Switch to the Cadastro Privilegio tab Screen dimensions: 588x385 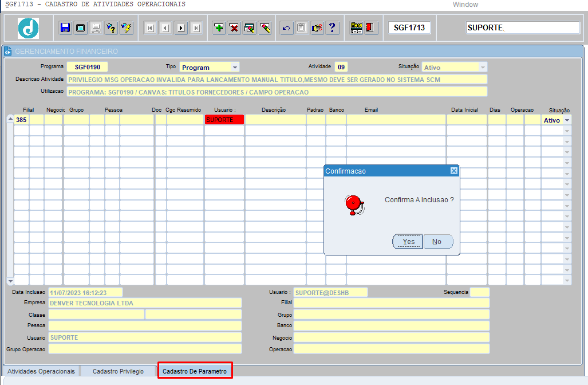(x=118, y=371)
